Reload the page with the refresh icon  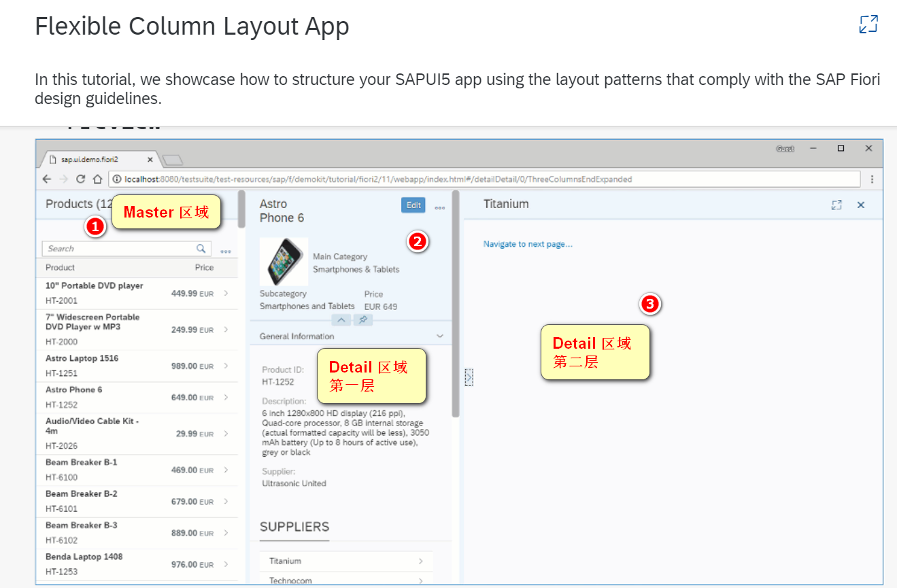pos(80,179)
